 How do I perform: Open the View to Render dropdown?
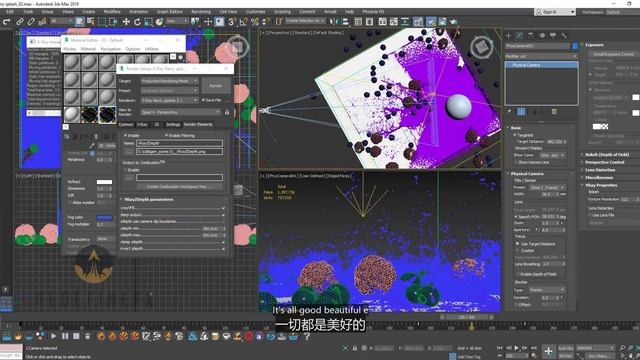[180, 112]
